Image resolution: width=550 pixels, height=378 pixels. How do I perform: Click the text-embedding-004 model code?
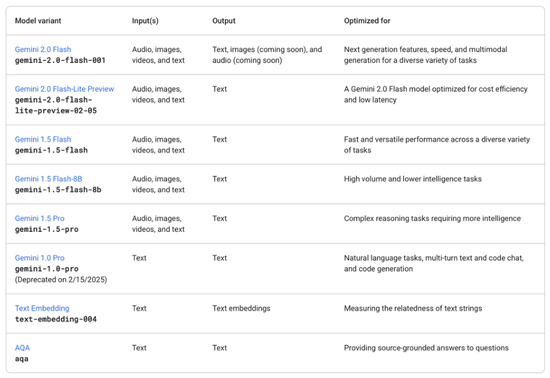56,319
